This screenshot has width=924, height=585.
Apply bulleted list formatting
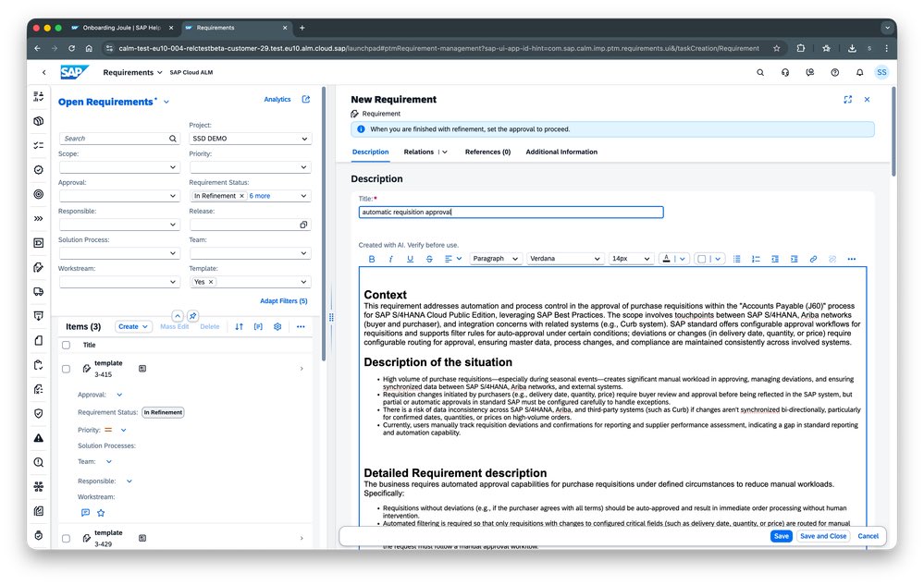[737, 259]
